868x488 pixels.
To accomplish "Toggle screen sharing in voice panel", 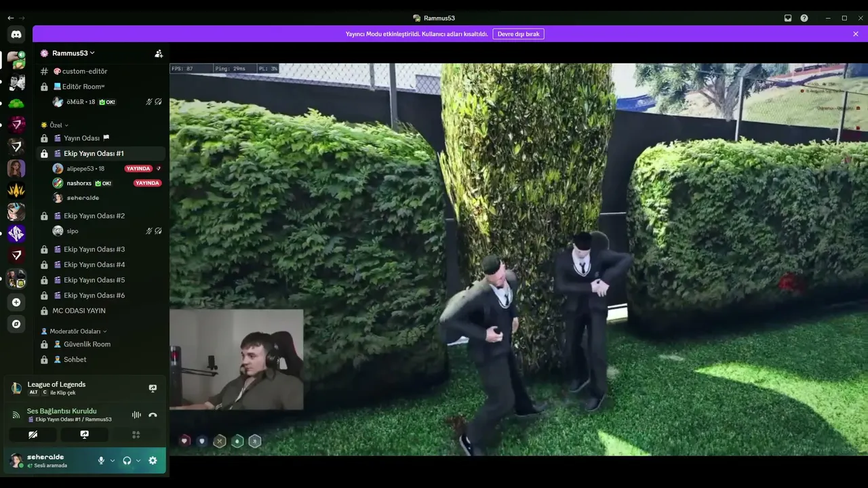I will [x=84, y=434].
